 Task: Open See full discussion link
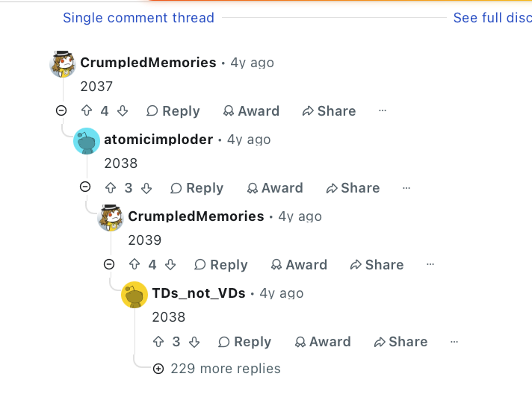492,18
